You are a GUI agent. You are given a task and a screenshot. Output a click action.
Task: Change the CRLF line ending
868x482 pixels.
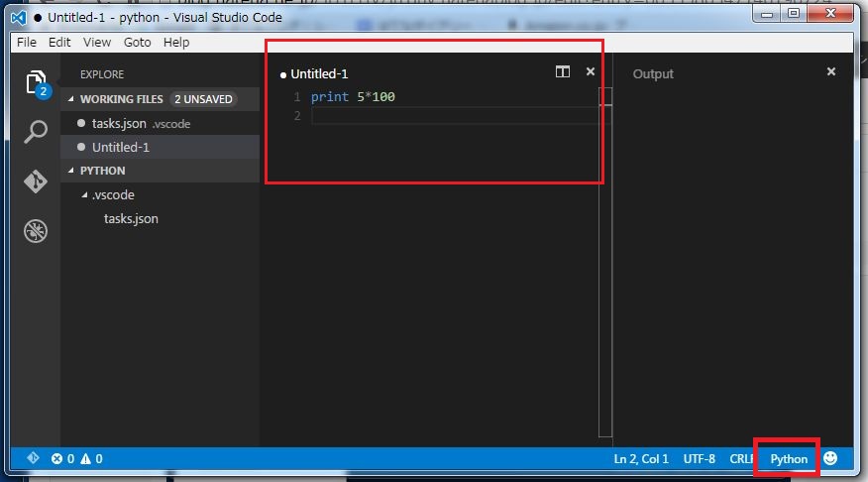coord(742,459)
